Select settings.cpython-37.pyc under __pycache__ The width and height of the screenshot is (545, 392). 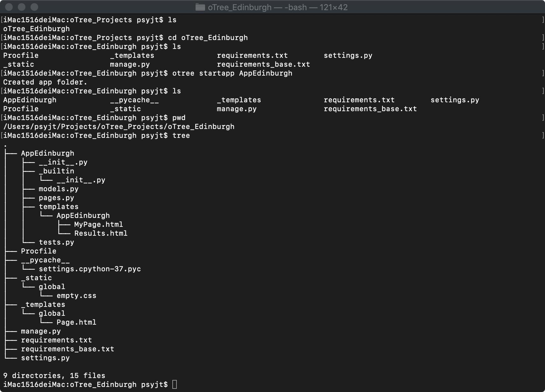[90, 269]
